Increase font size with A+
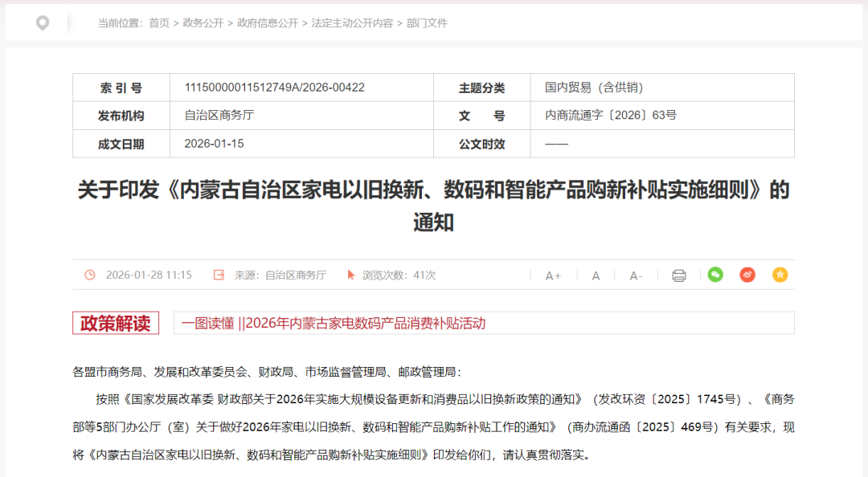Screen dimensions: 868x477 553,275
